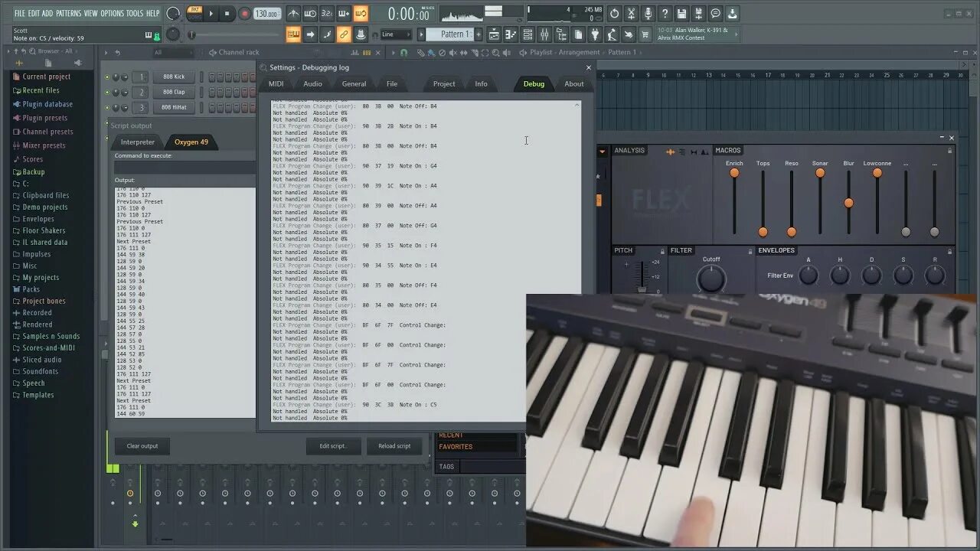Toggle PAT/SONG mode switch
The image size is (980, 551).
click(194, 13)
